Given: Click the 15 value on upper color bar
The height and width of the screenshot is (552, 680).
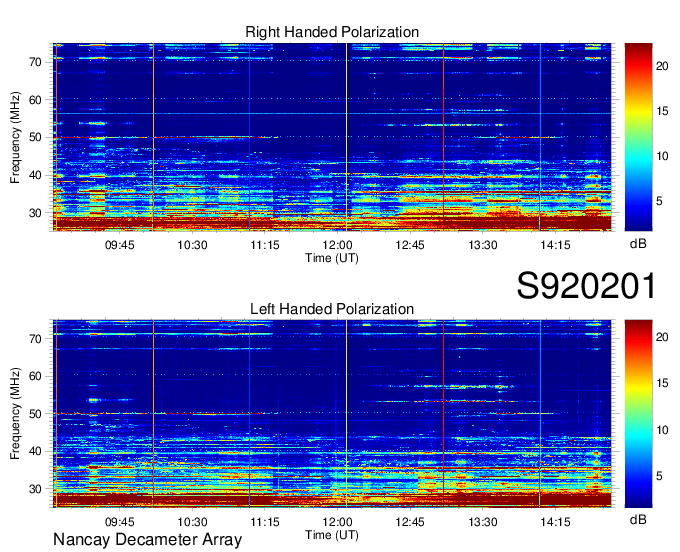Looking at the screenshot, I should (662, 111).
